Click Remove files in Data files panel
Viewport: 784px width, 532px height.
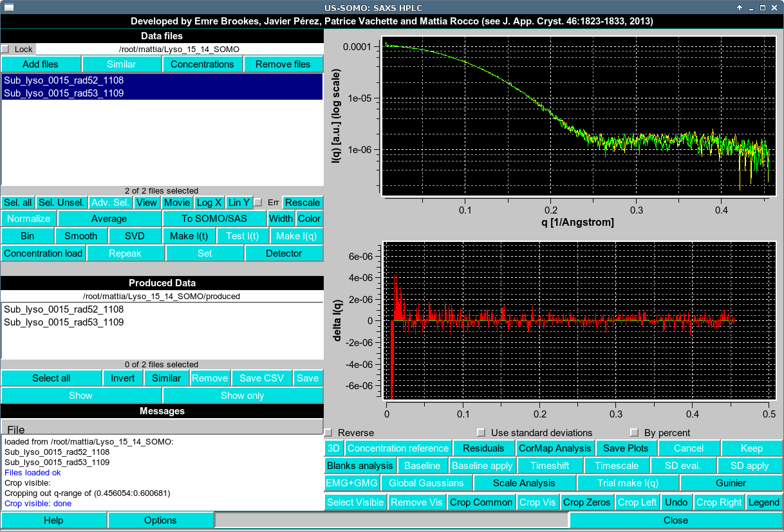click(283, 64)
